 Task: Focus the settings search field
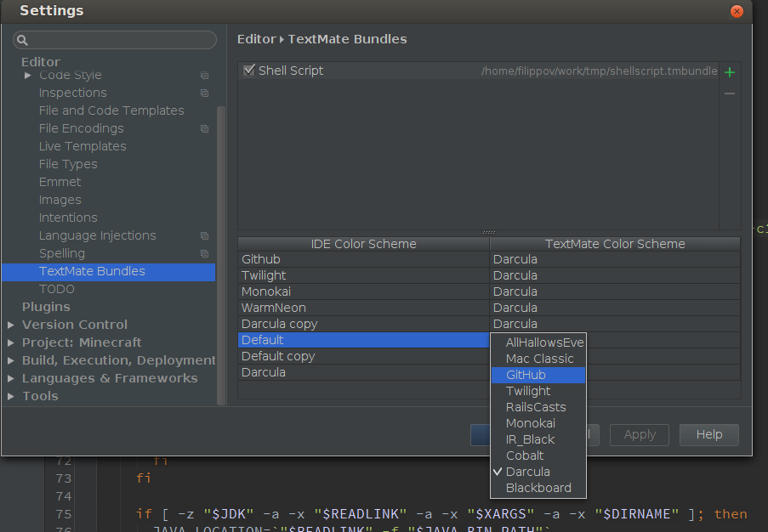click(115, 40)
